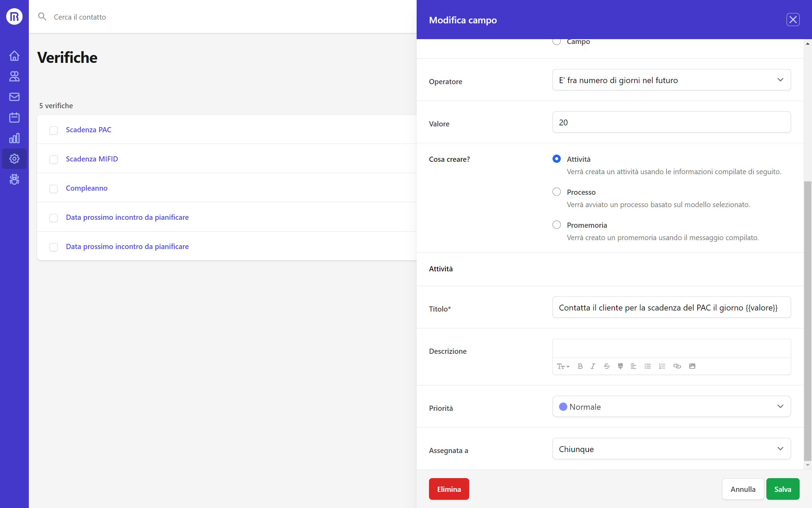The height and width of the screenshot is (508, 812).
Task: Open the Assegnata a dropdown
Action: click(x=671, y=449)
